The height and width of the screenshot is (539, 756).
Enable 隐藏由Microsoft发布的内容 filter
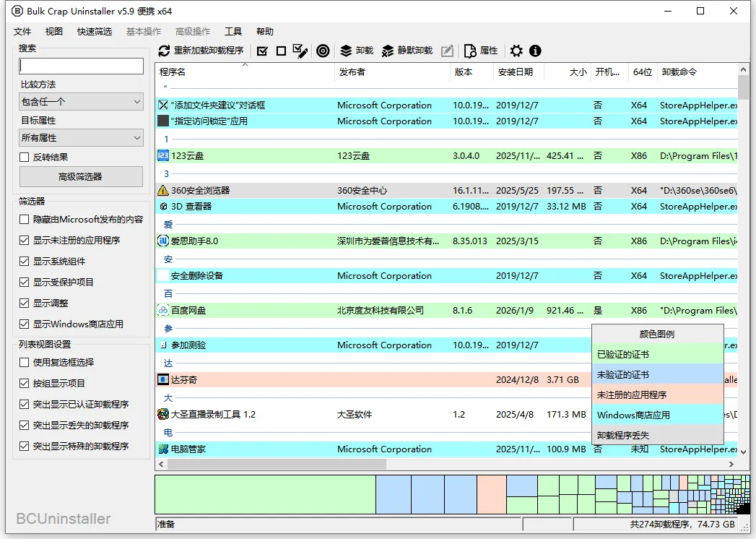tap(24, 219)
